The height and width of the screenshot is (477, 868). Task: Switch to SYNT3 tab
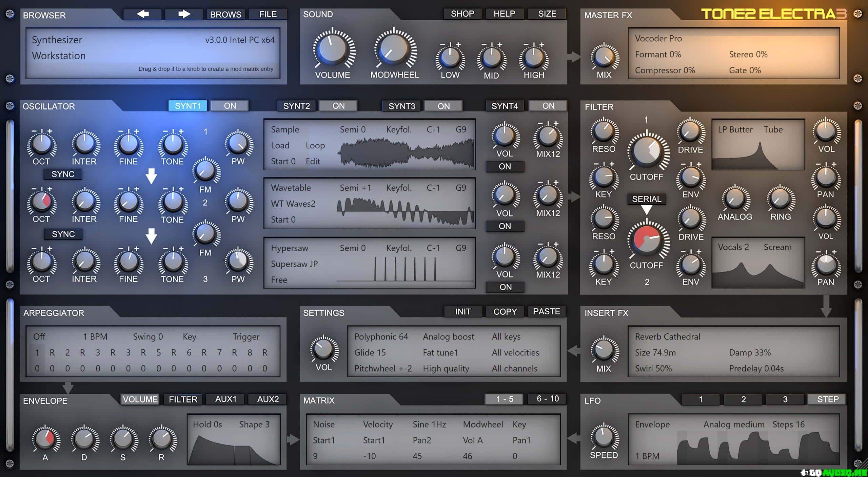(x=401, y=106)
